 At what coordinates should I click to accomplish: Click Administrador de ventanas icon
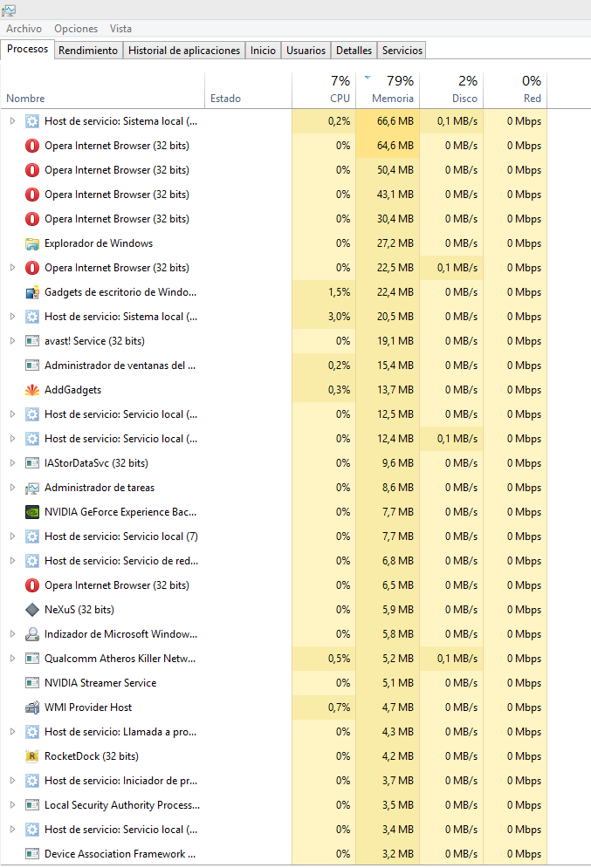point(32,366)
